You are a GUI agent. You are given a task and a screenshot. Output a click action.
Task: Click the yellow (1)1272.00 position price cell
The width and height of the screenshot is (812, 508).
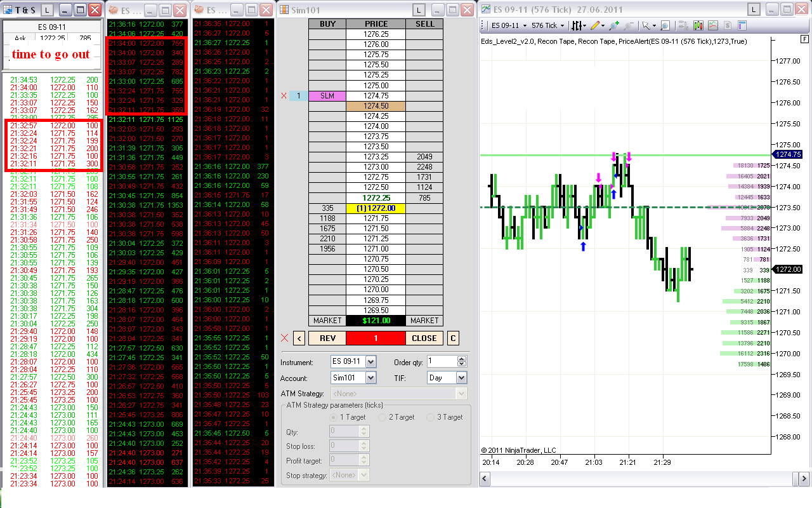click(x=376, y=208)
